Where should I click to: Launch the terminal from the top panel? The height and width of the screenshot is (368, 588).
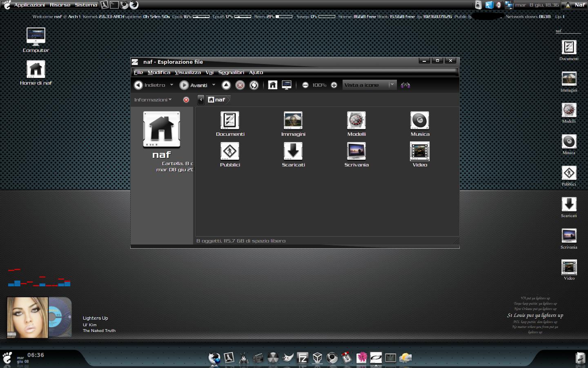[x=114, y=5]
